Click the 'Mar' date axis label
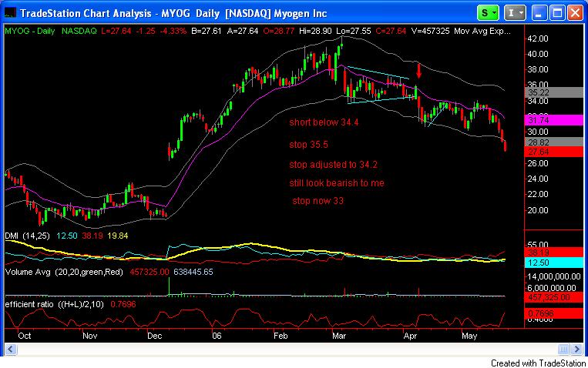Viewport: 588px width, 368px height. (x=339, y=336)
